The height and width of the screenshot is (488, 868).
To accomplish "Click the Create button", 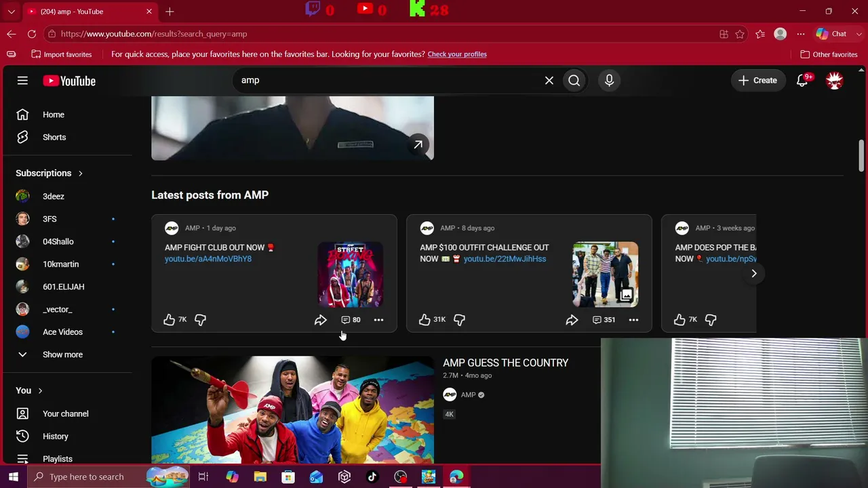I will click(x=757, y=81).
